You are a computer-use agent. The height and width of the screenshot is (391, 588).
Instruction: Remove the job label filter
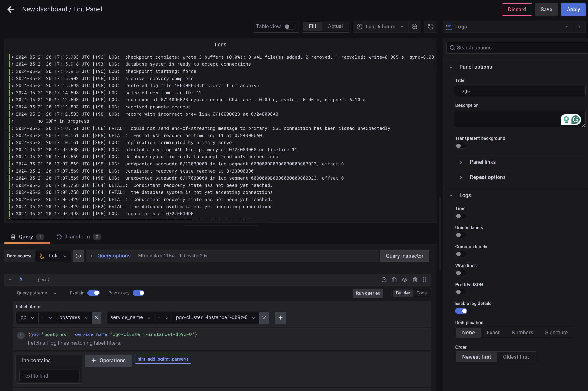coord(96,318)
